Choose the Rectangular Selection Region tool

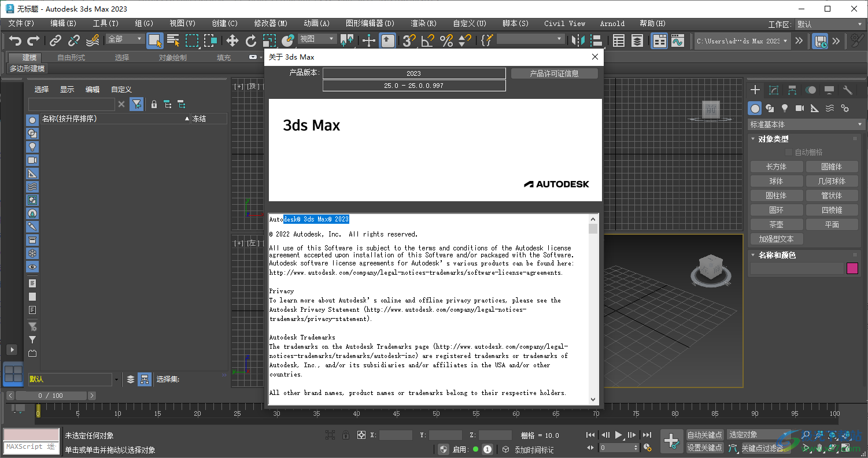click(x=192, y=40)
